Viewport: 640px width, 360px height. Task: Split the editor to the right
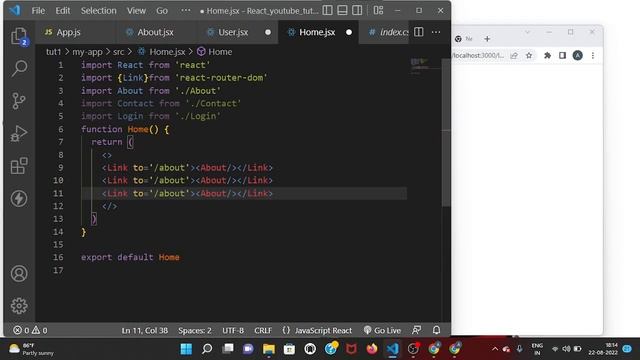(x=419, y=32)
